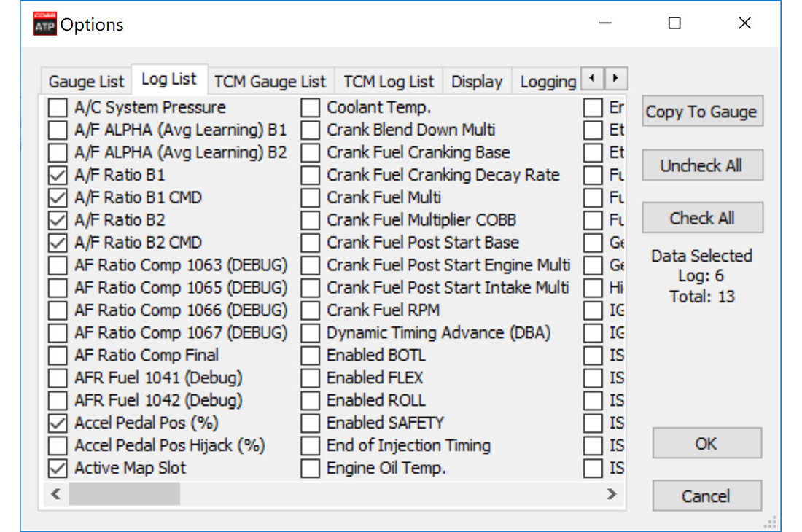Switch to the Gauge List tab
The height and width of the screenshot is (532, 802).
click(x=86, y=81)
